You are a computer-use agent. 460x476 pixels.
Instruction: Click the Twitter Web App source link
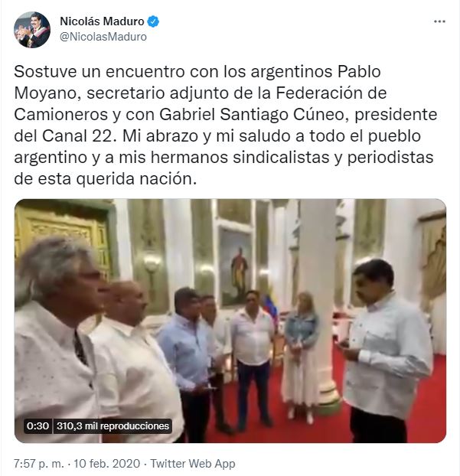(193, 464)
